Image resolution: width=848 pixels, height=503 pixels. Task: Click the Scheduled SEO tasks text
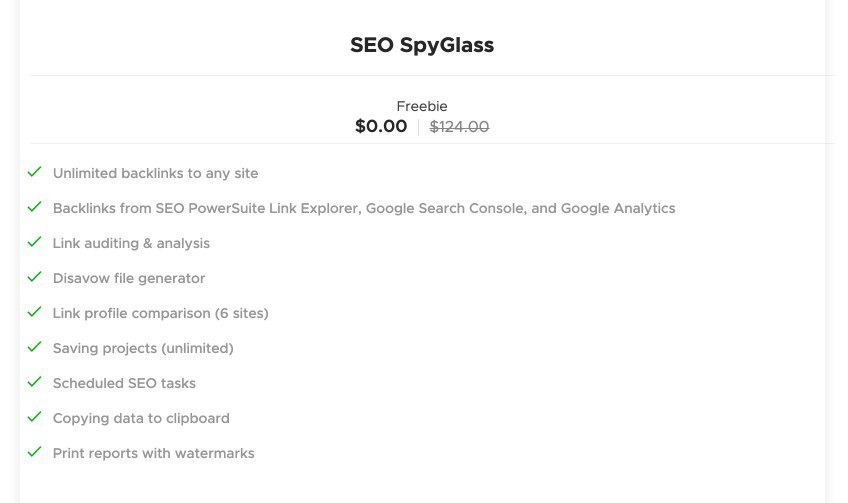124,383
